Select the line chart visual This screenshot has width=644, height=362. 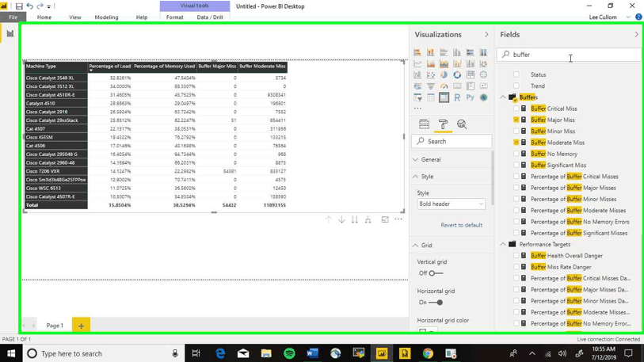417,63
